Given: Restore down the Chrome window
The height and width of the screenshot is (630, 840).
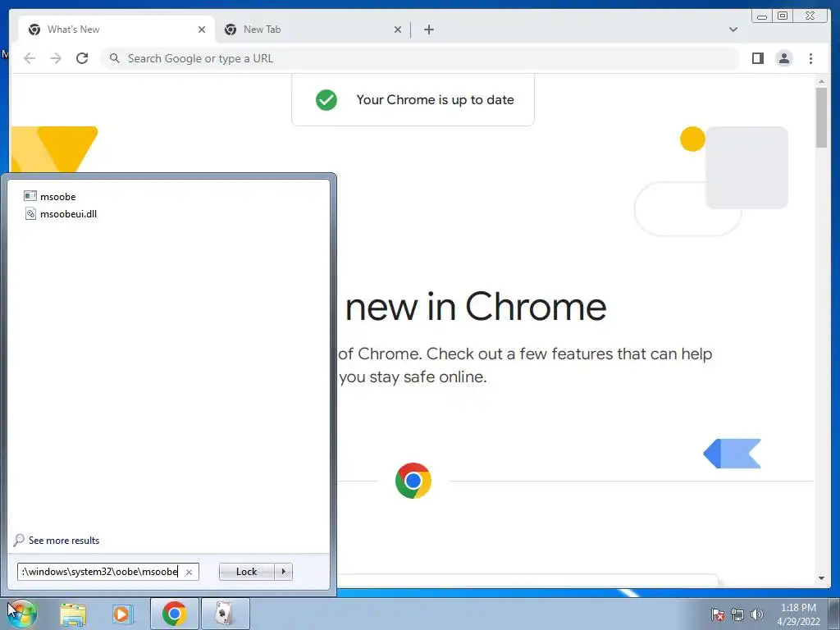Looking at the screenshot, I should 783,16.
